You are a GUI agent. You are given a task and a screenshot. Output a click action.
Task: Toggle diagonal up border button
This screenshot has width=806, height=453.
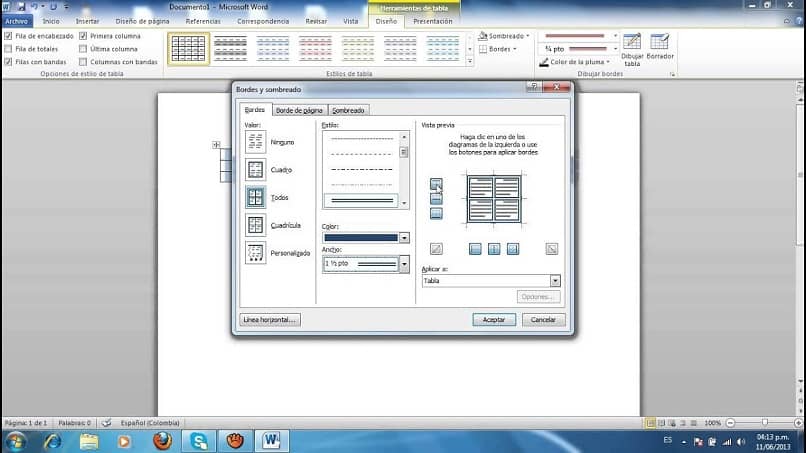coord(436,249)
